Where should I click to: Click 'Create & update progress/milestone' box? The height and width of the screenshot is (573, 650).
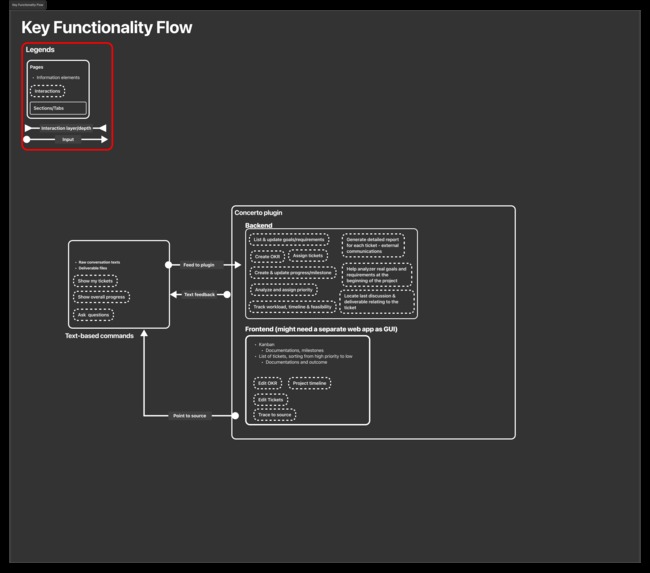coord(293,273)
